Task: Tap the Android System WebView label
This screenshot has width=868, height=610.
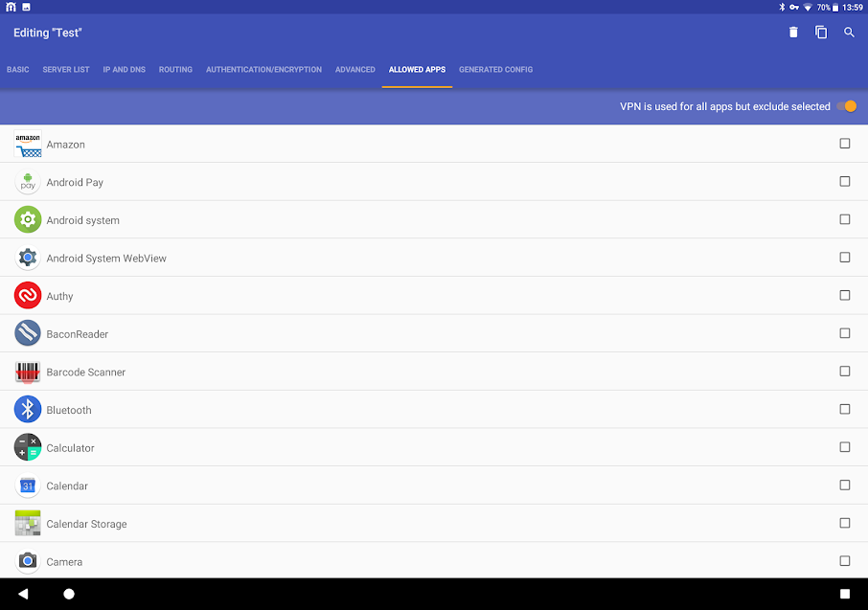Action: pos(106,259)
